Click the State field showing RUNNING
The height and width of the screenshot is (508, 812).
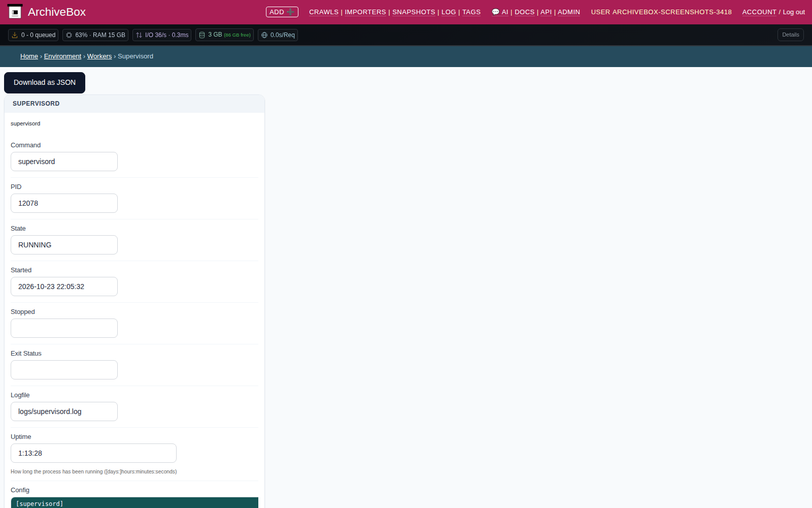coord(64,245)
